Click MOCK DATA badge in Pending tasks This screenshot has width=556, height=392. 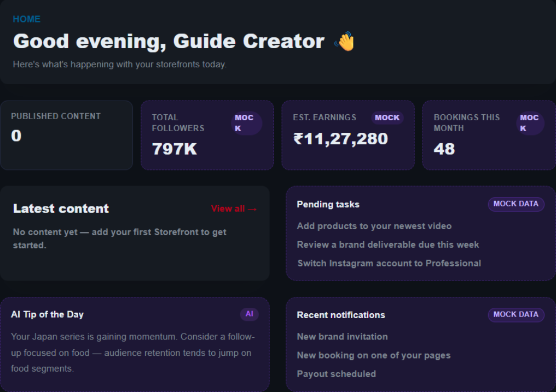pyautogui.click(x=516, y=204)
